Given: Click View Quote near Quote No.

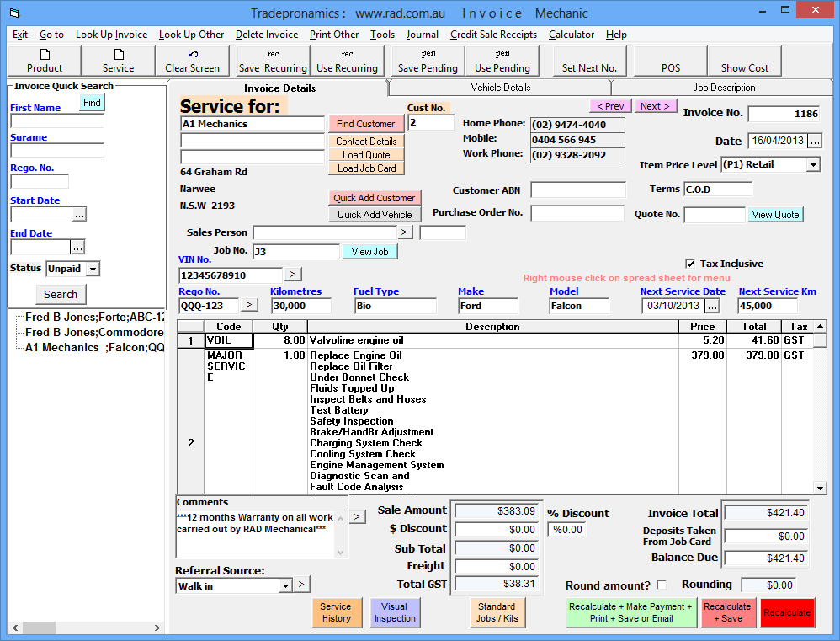Looking at the screenshot, I should (x=774, y=215).
